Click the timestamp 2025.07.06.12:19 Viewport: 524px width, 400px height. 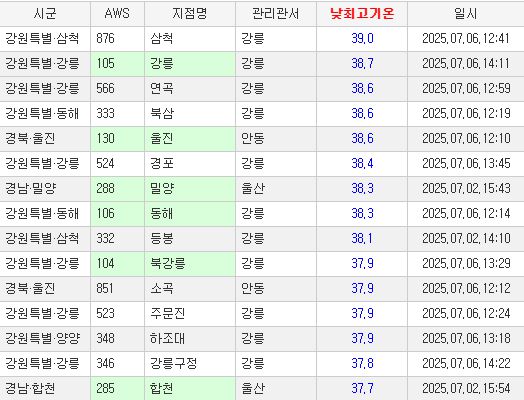coord(466,114)
